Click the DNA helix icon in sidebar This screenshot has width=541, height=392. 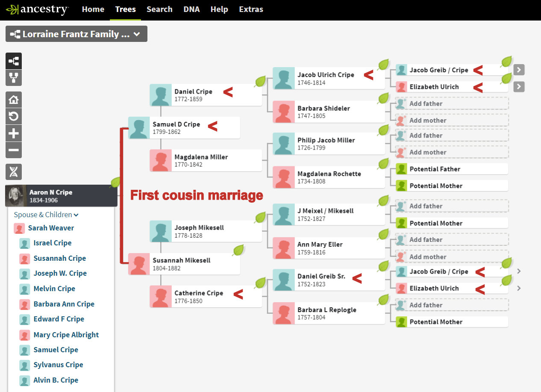[x=14, y=171]
